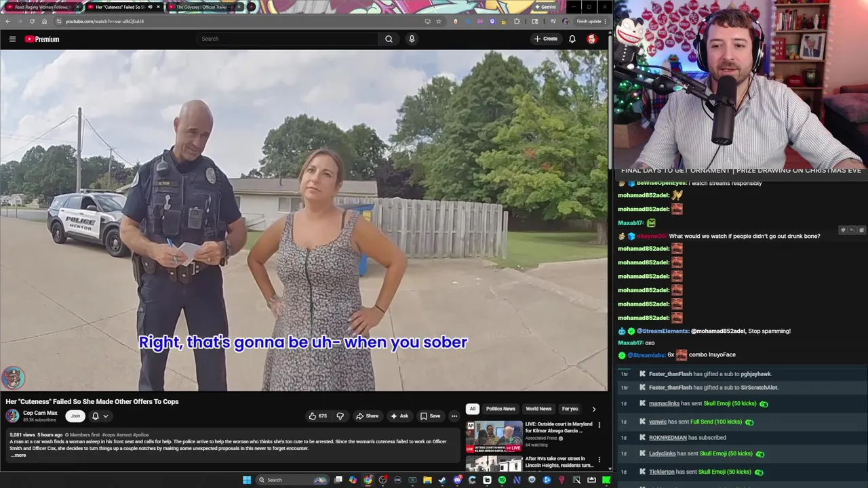Open the browser extensions puzzle icon
Screen dimensions: 868x488
point(517,21)
